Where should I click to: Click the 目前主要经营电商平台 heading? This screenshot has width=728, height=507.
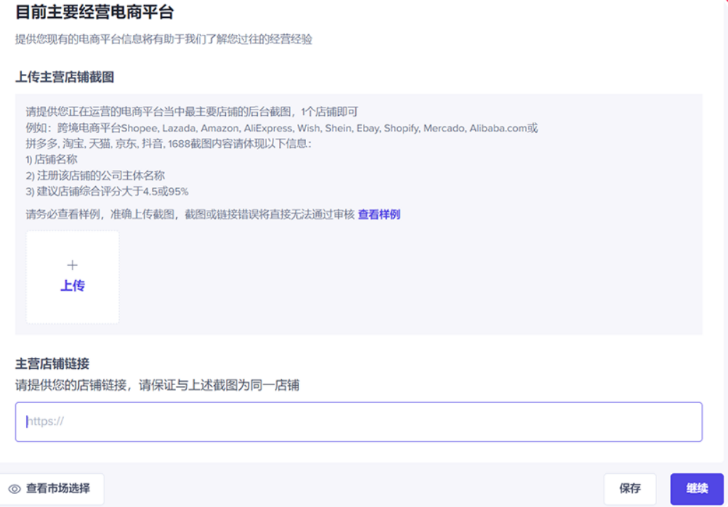click(x=95, y=12)
